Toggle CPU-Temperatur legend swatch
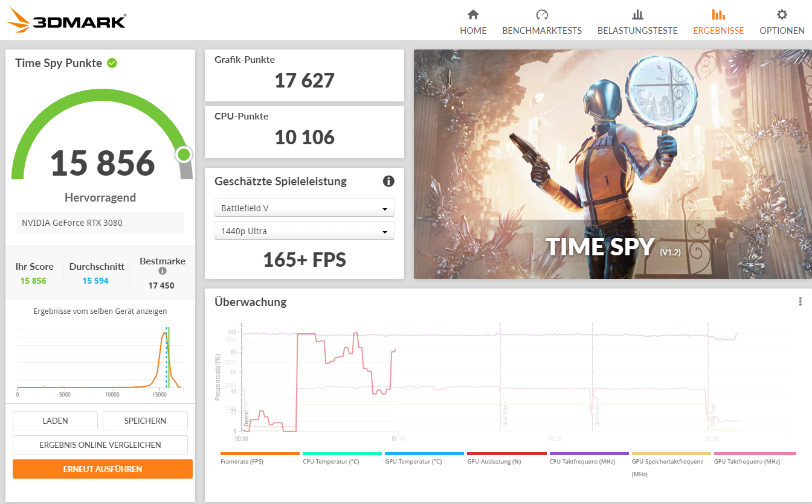 (342, 453)
